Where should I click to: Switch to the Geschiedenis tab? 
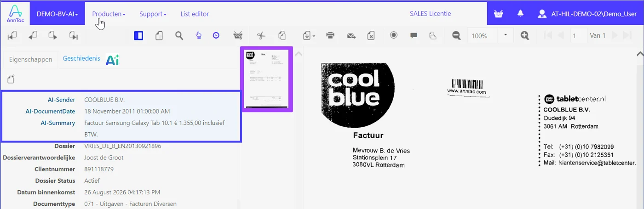pyautogui.click(x=81, y=58)
